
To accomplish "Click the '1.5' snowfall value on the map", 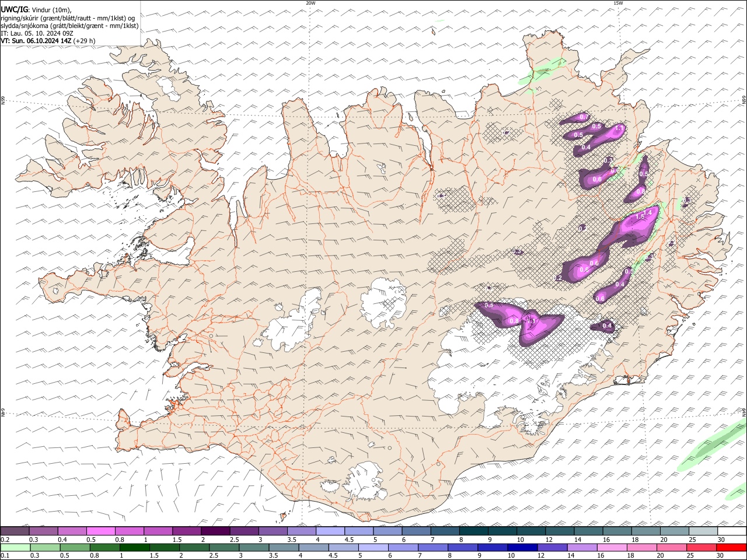I will pyautogui.click(x=640, y=217).
